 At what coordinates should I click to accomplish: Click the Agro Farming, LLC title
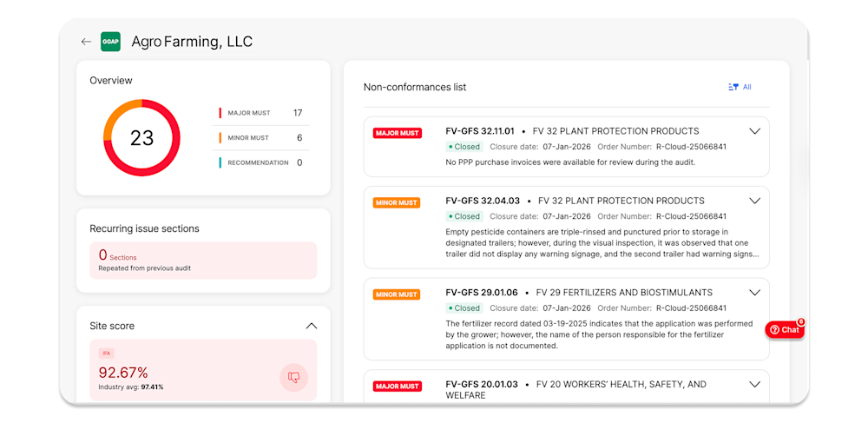[x=192, y=42]
